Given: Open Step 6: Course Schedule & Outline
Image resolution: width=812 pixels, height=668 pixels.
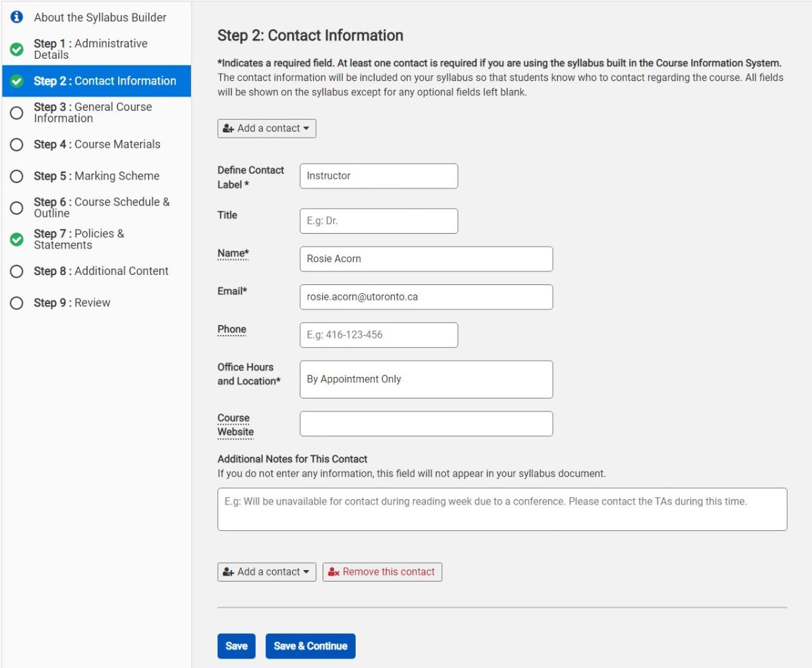Looking at the screenshot, I should (x=101, y=207).
